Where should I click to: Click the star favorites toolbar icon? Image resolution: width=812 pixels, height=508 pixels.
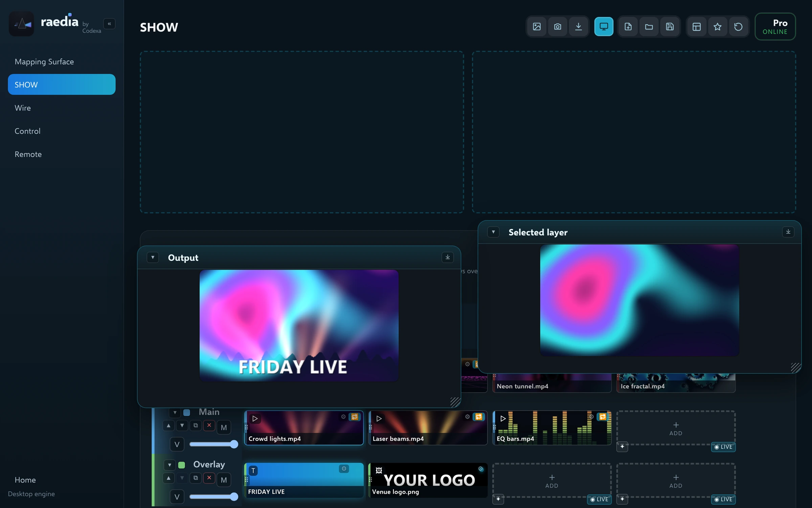(x=718, y=26)
